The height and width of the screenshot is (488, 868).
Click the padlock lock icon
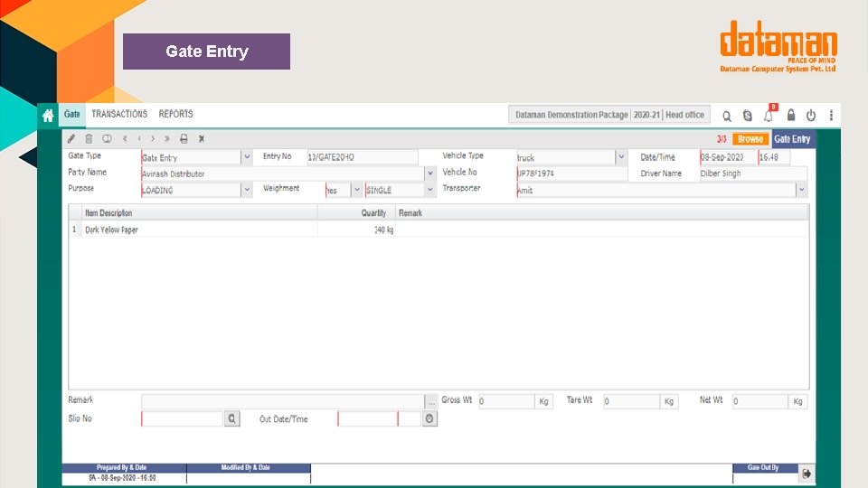tap(791, 115)
